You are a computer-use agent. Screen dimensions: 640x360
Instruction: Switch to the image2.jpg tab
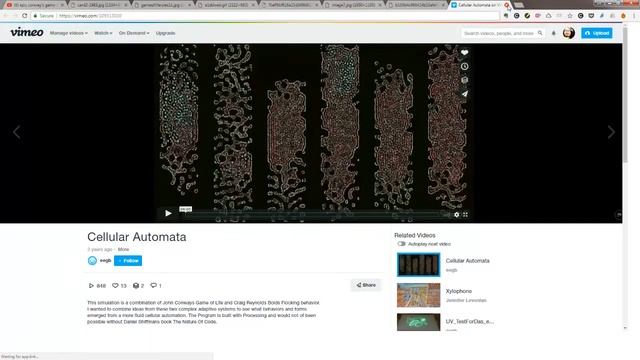[x=353, y=5]
